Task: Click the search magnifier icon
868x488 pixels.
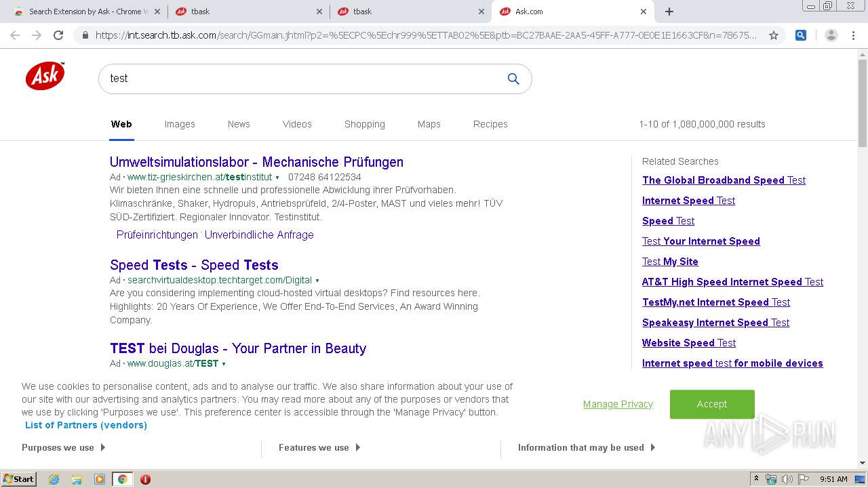Action: [513, 79]
